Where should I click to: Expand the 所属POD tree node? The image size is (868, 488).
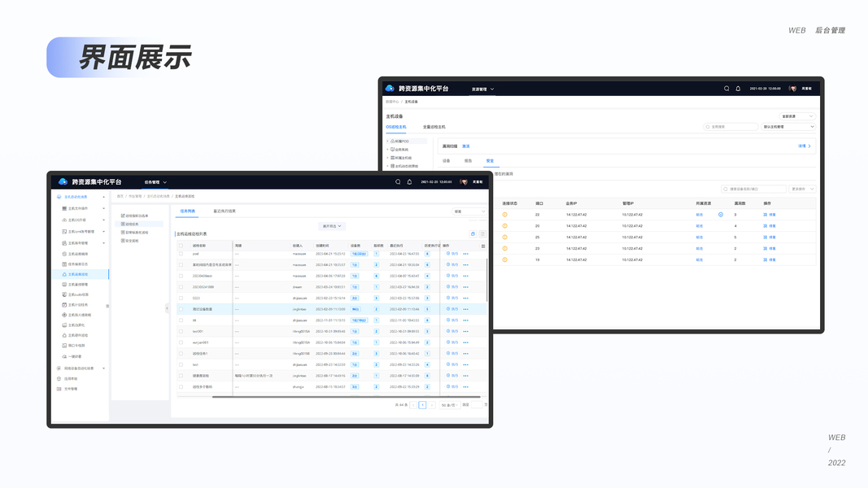coord(387,142)
